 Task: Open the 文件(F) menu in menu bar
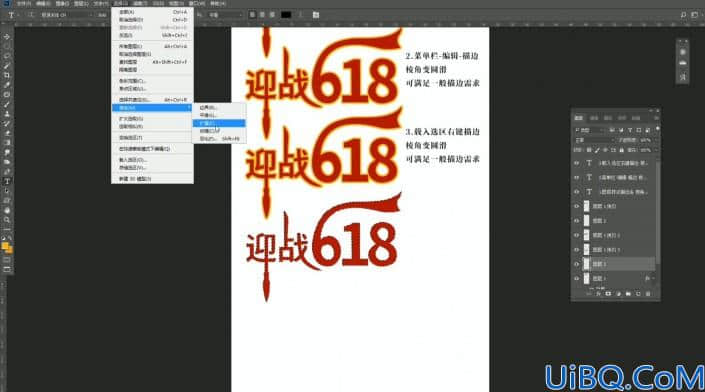pyautogui.click(x=24, y=3)
